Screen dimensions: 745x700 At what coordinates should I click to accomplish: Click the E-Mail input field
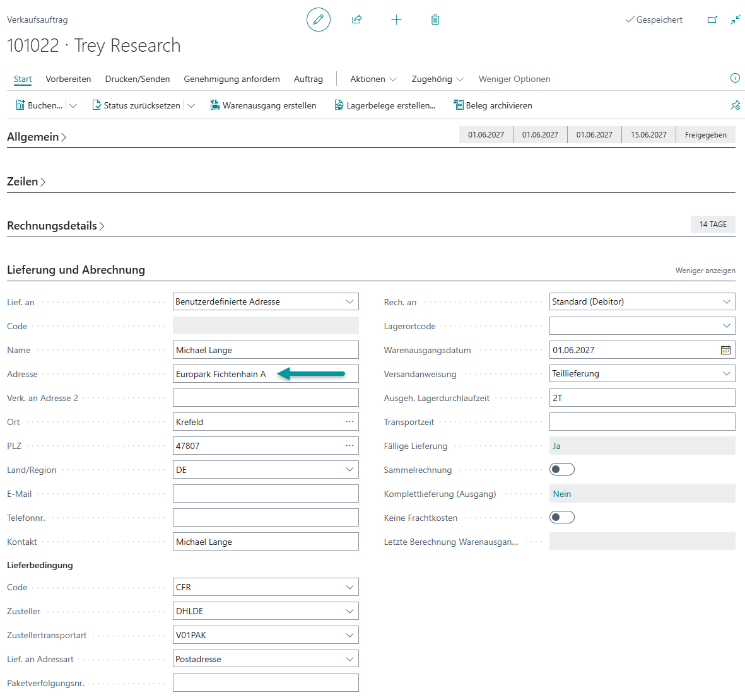coord(266,493)
